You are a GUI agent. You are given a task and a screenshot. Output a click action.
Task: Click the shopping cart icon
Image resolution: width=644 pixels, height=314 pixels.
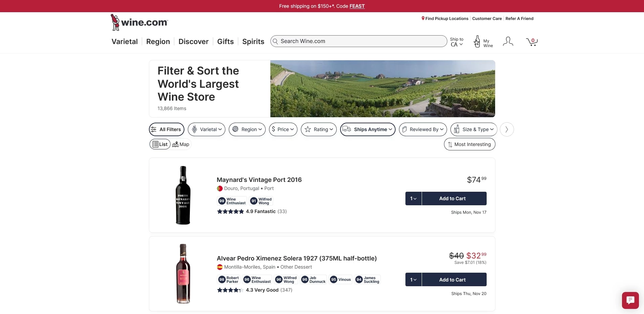(531, 41)
